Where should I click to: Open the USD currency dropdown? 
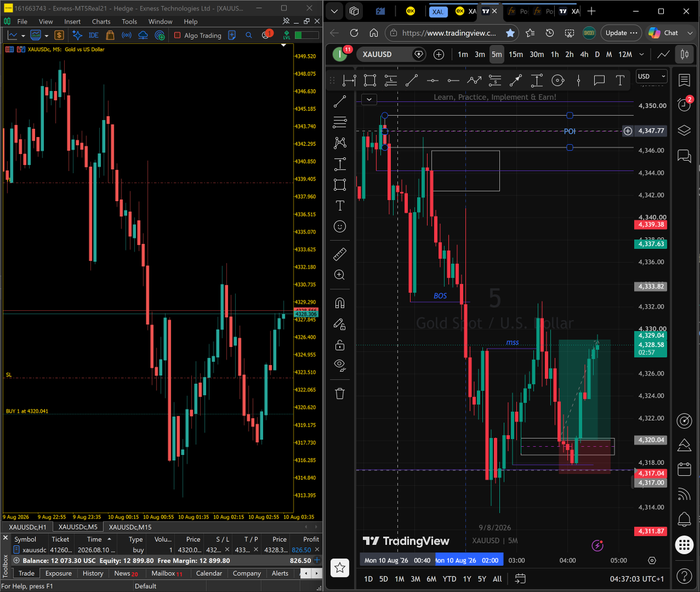(651, 76)
